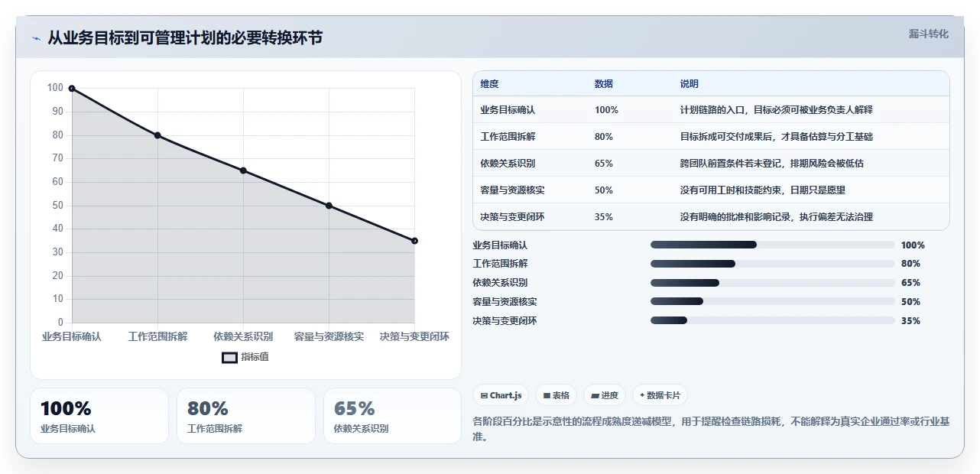Click the 80% value in the table
This screenshot has height=474, width=980.
[604, 137]
